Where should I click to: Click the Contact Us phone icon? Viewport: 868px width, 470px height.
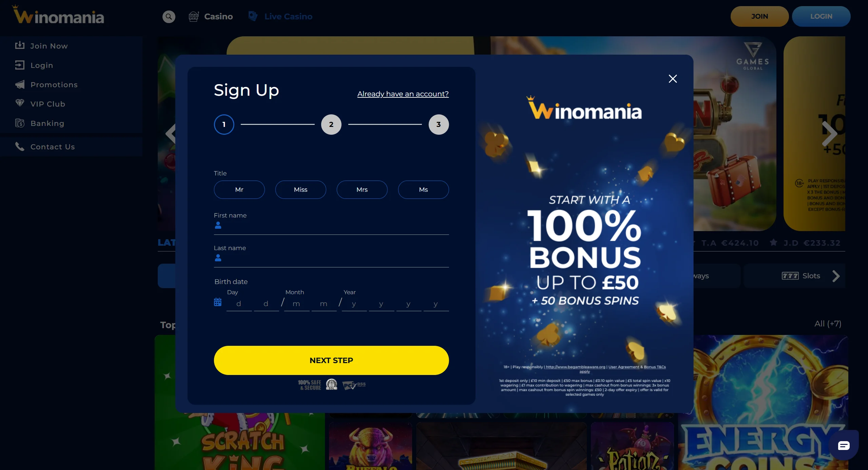20,147
